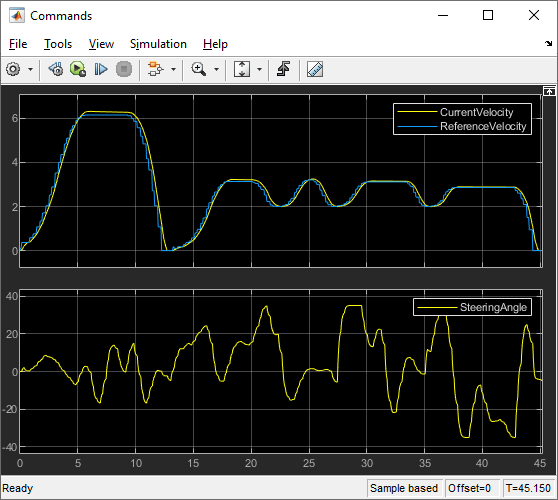Click the Scale Y-Axis Limits icon
The height and width of the screenshot is (500, 558).
[x=242, y=69]
